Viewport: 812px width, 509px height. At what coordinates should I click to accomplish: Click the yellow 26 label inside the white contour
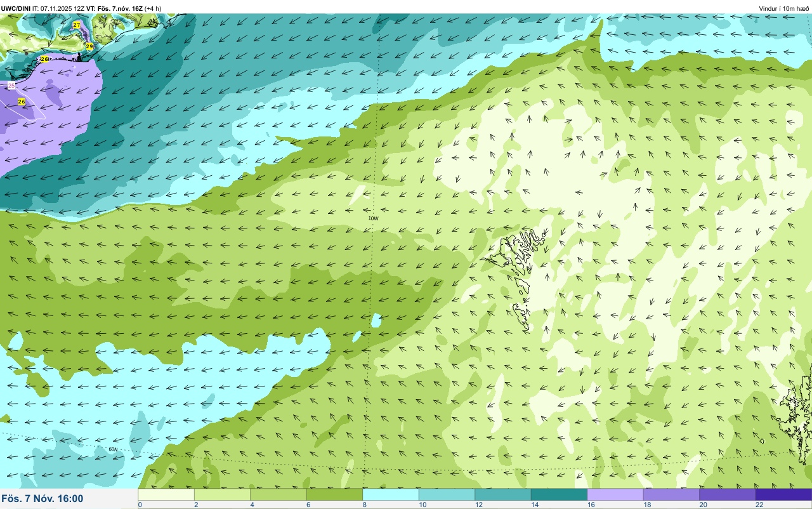pos(22,102)
